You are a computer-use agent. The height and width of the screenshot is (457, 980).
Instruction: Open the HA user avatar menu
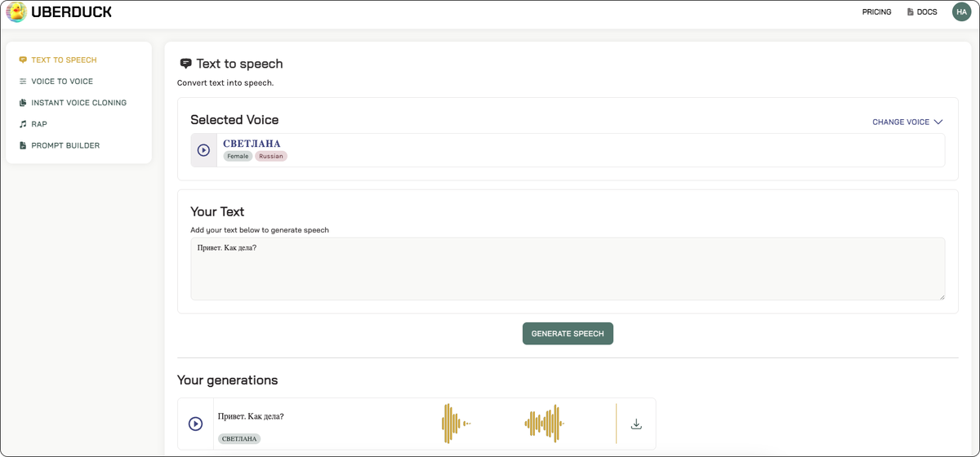[x=961, y=12]
